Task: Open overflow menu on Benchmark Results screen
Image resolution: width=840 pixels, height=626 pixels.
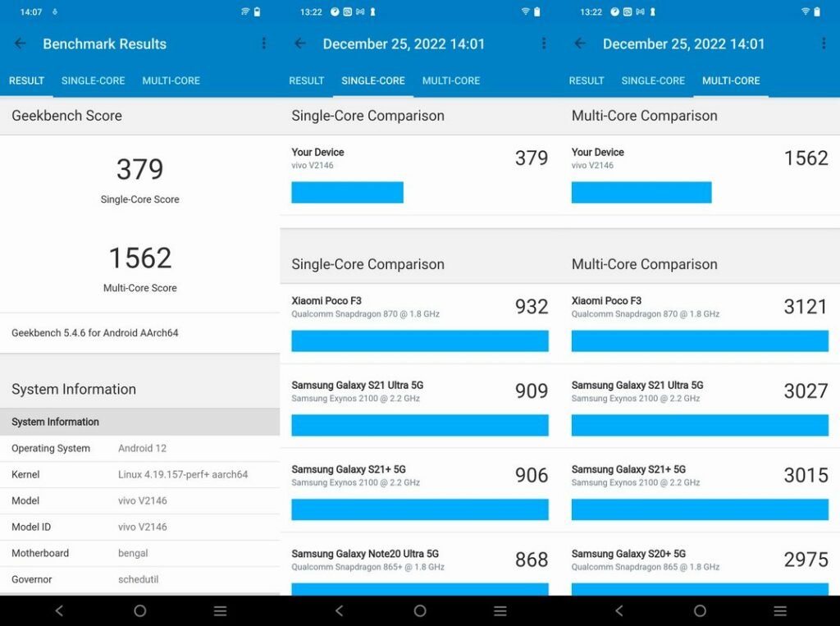Action: 263,43
